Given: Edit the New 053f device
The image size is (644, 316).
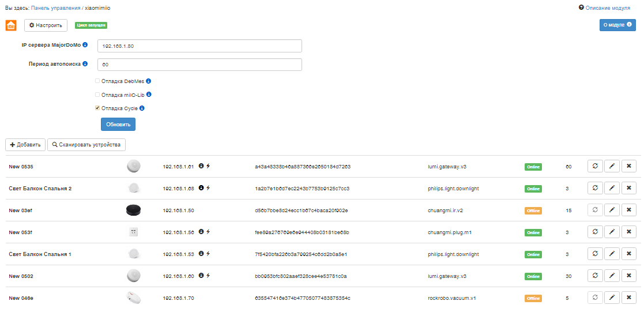Looking at the screenshot, I should 612,232.
